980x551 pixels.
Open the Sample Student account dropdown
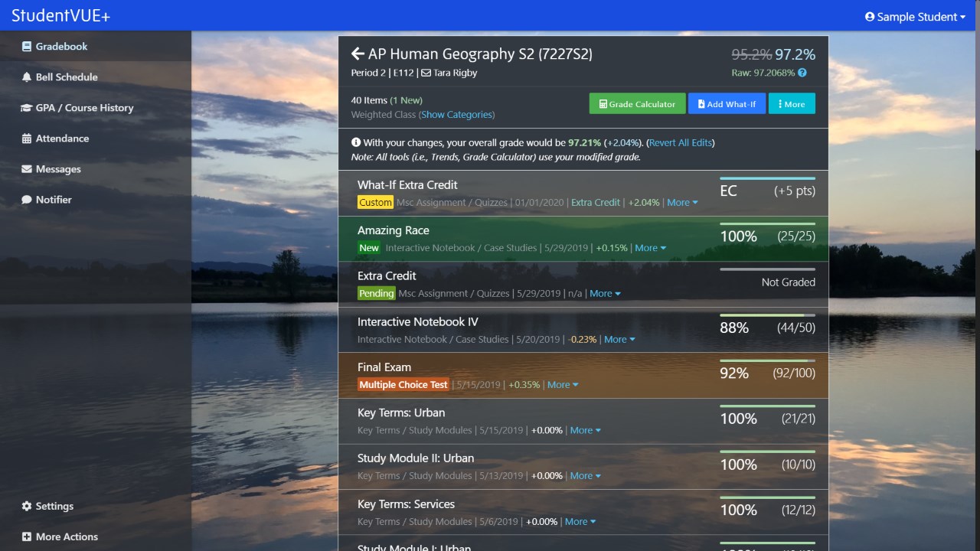coord(914,17)
